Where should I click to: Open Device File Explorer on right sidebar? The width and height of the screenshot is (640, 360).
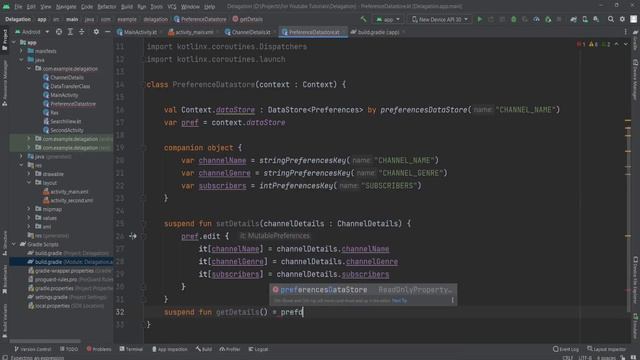coord(636,281)
